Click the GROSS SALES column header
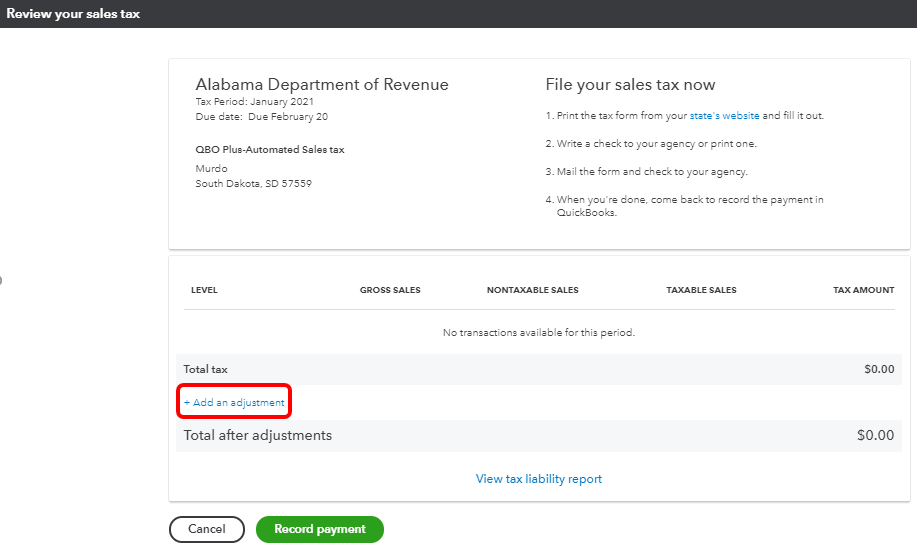The height and width of the screenshot is (548, 917). coord(390,290)
